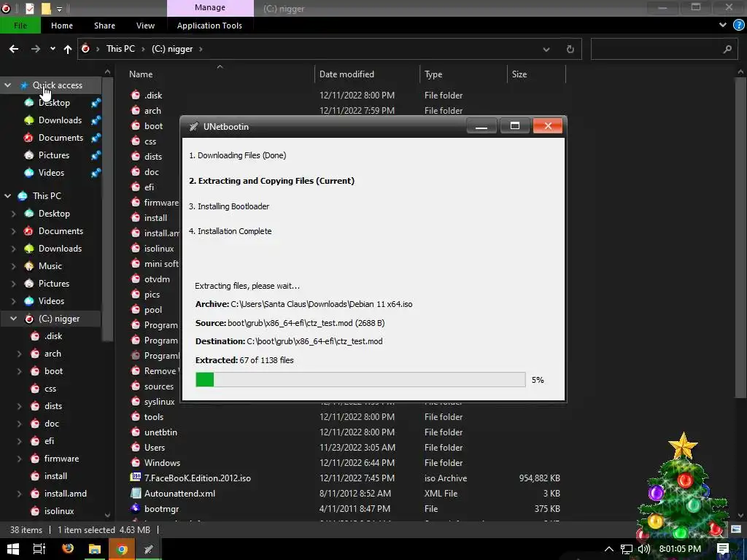Sort files by the Type column
Screen dimensions: 747x560
point(433,74)
